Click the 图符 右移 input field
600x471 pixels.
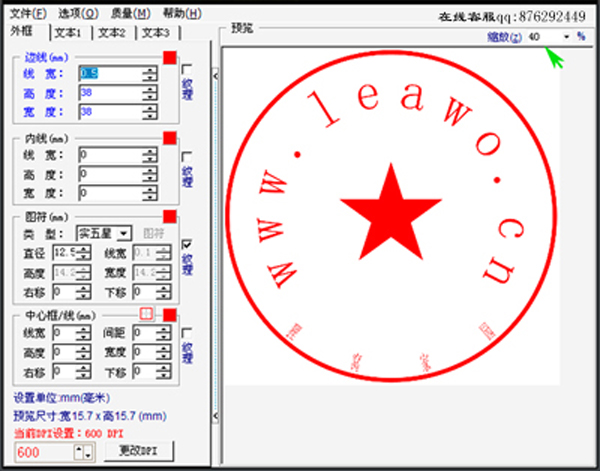click(x=64, y=292)
